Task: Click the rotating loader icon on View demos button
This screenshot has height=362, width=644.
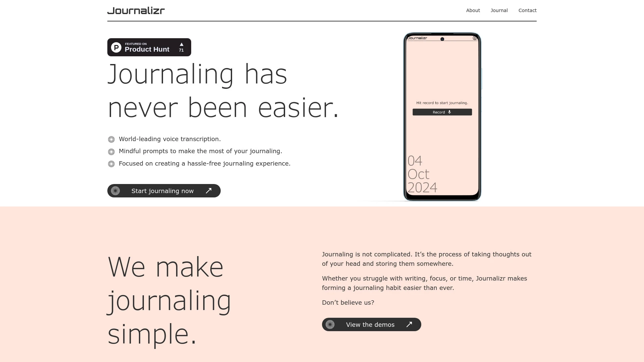Action: (330, 324)
